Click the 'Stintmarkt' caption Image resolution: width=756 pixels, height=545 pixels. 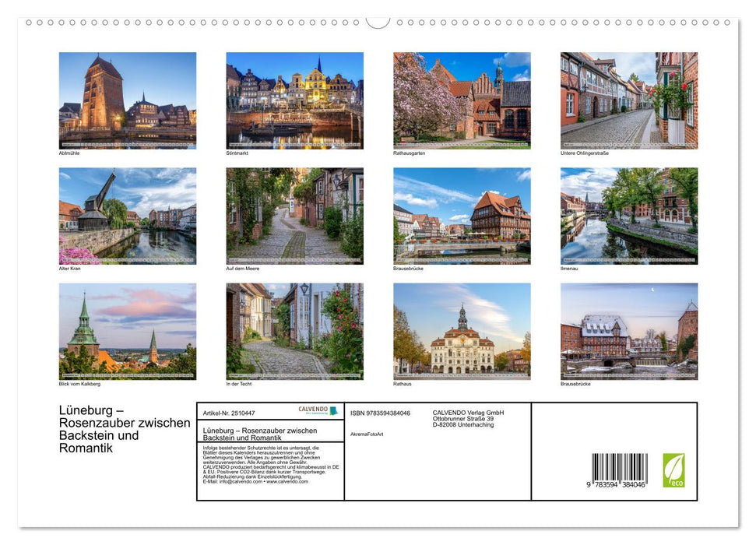pyautogui.click(x=237, y=153)
